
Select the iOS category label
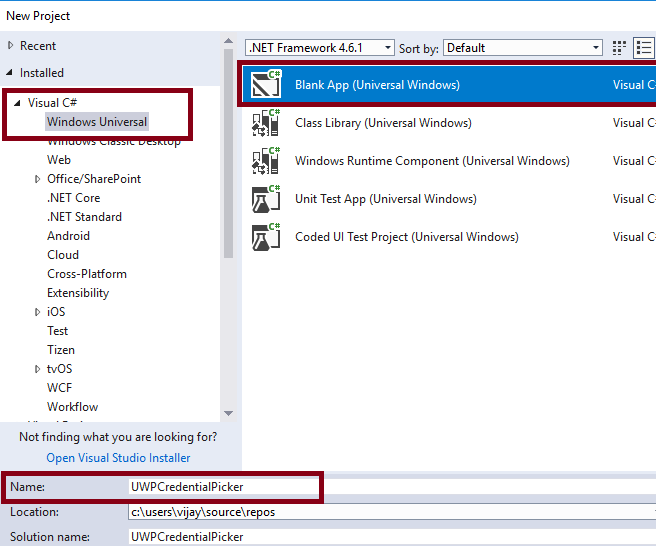[x=56, y=312]
